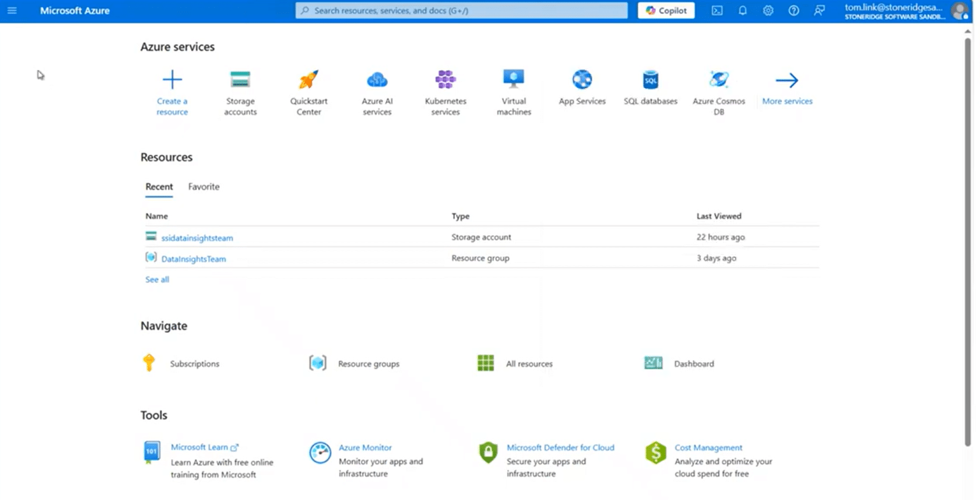Viewport: 980px width, 500px height.
Task: Switch to the Favorite resources tab
Action: click(x=203, y=187)
